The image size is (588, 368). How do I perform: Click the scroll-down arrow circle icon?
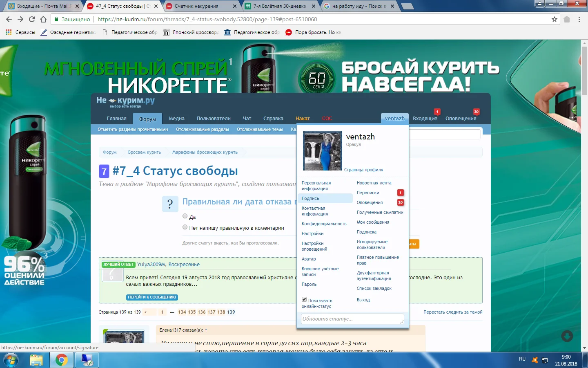click(x=567, y=336)
